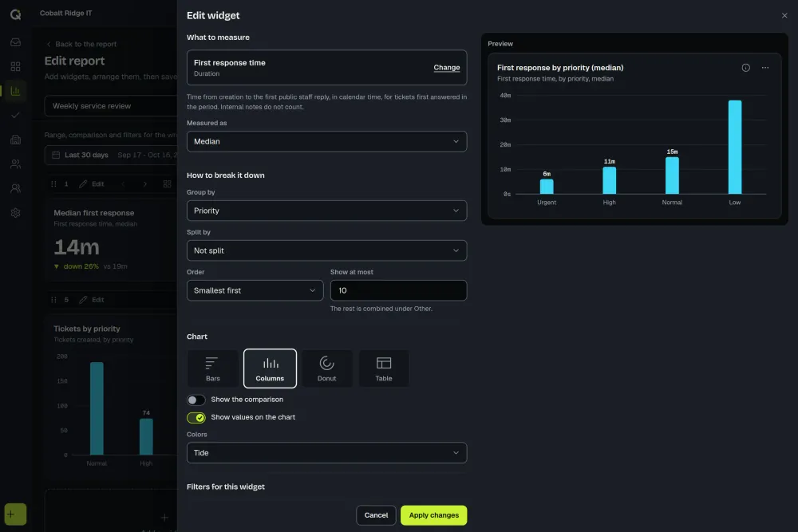
Task: Select the Donut chart type
Action: pos(326,368)
